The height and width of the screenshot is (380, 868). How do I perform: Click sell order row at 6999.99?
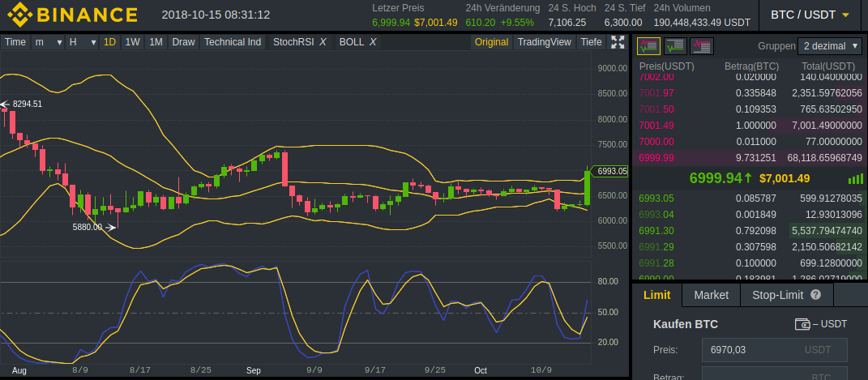750,158
